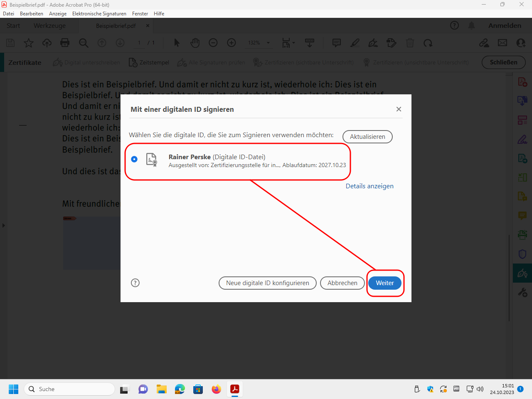Select the Rainer Perske digital ID radio button
The image size is (532, 399).
tap(134, 159)
